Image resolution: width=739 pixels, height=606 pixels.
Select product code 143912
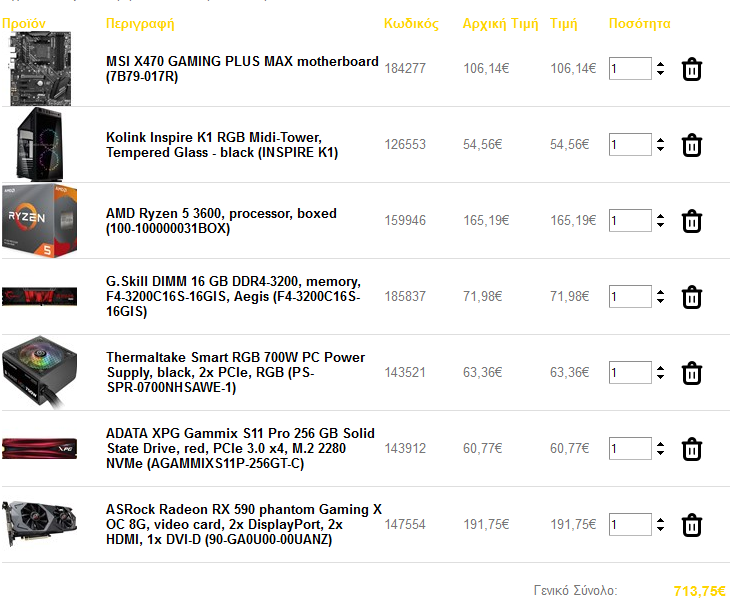coord(405,449)
